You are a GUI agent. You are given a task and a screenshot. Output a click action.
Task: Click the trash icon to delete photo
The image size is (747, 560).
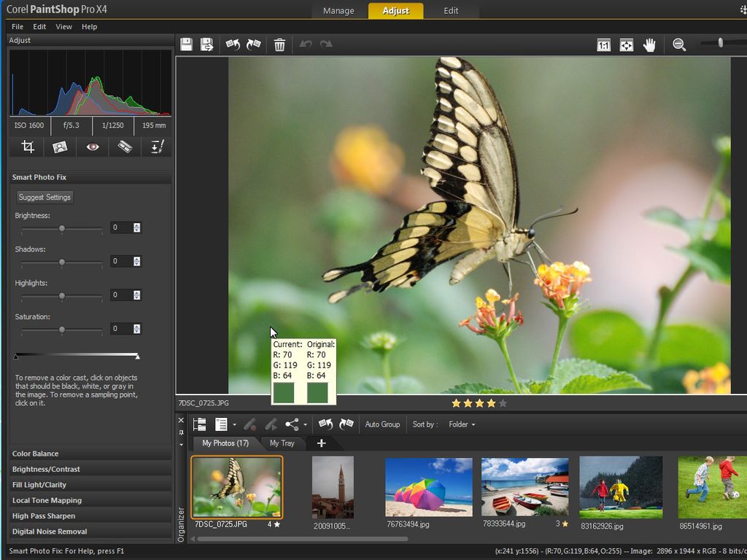(279, 44)
